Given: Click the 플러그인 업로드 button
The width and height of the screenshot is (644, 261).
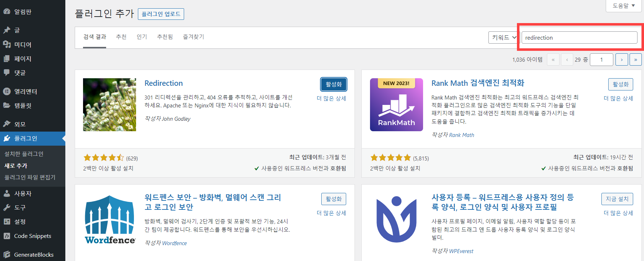Looking at the screenshot, I should 161,14.
